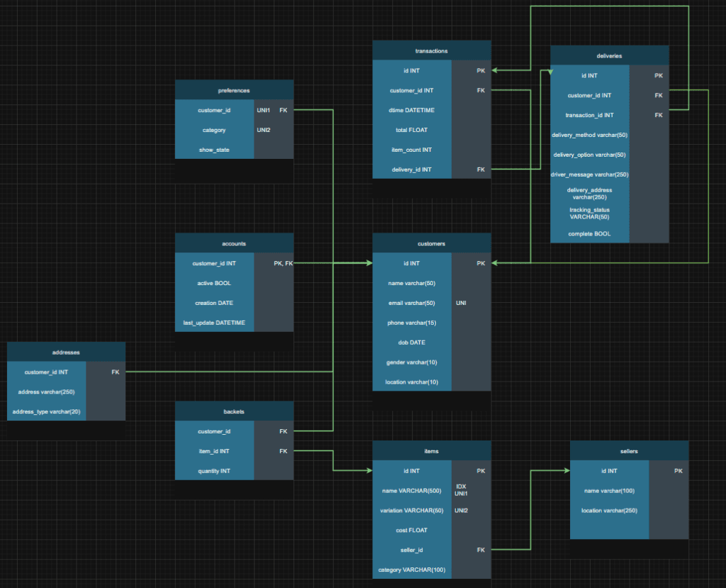726x588 pixels.
Task: Click the driver_message varchar(250) field
Action: point(589,174)
